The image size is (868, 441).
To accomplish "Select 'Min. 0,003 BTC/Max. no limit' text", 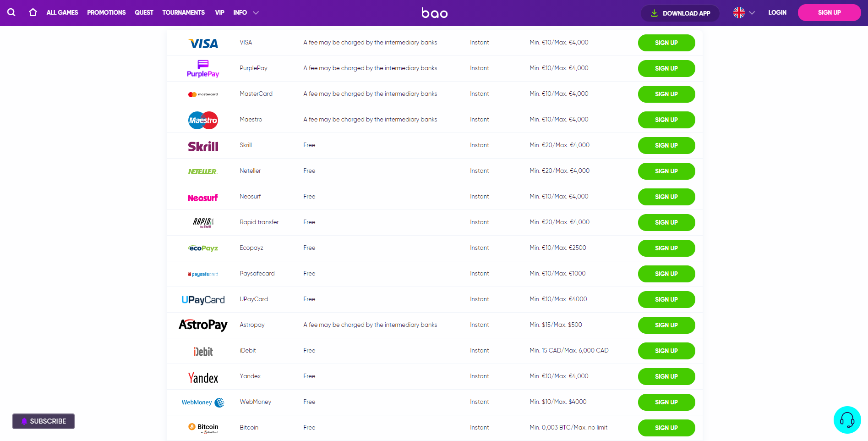I will (x=568, y=427).
